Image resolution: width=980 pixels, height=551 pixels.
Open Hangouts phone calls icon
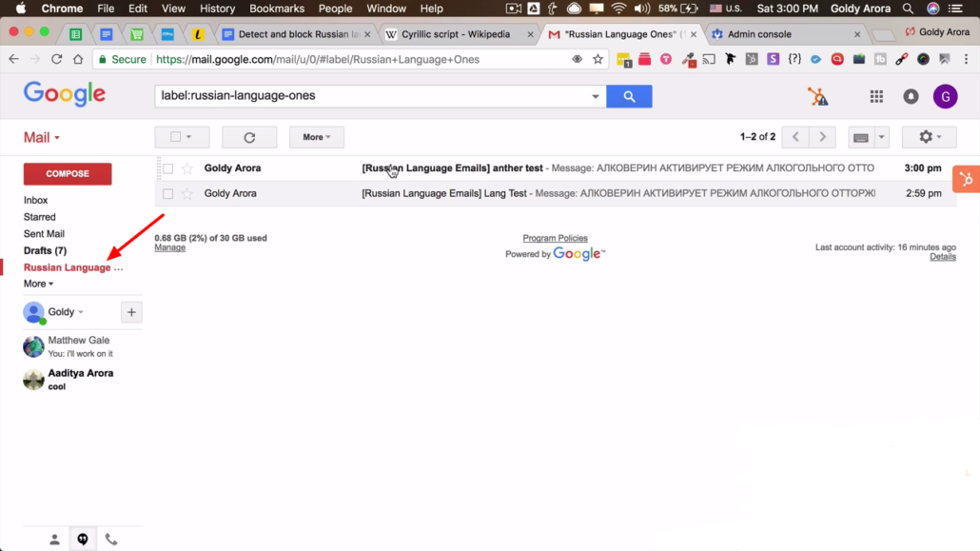110,540
